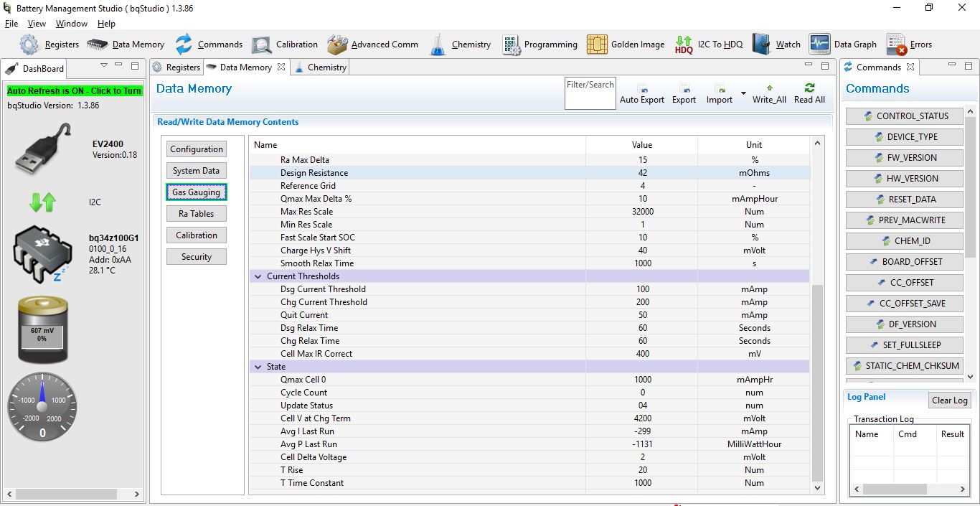
Task: Click the current gauge dial
Action: click(x=42, y=407)
